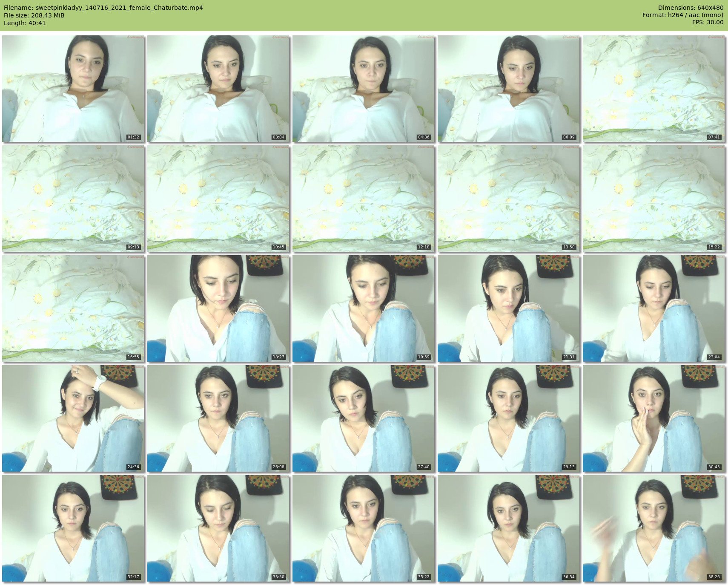Click the 12:18 timestamp badge
728x585 pixels.
pyautogui.click(x=424, y=247)
